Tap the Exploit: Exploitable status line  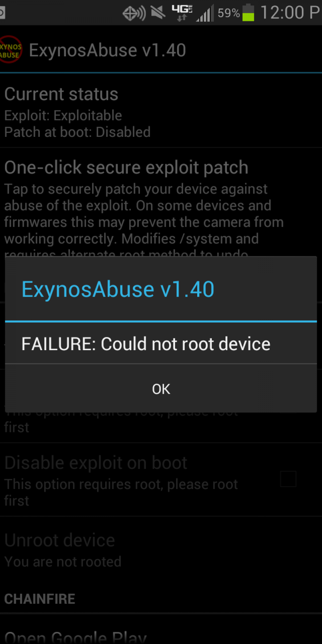(63, 116)
